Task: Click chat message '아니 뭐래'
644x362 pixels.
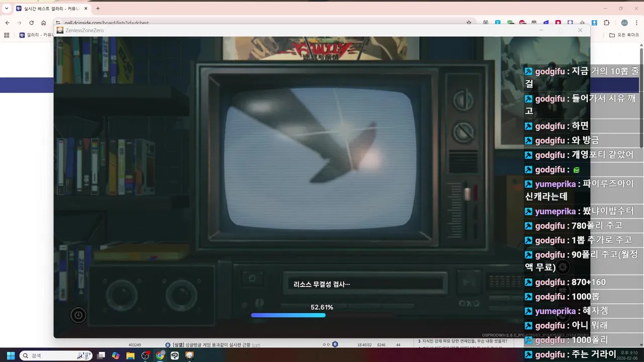Action: click(590, 325)
